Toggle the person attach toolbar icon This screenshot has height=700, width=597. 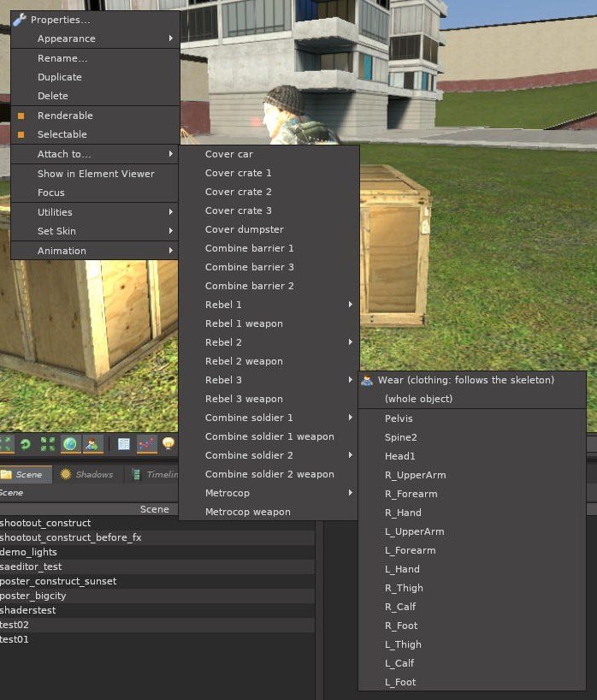pyautogui.click(x=92, y=444)
